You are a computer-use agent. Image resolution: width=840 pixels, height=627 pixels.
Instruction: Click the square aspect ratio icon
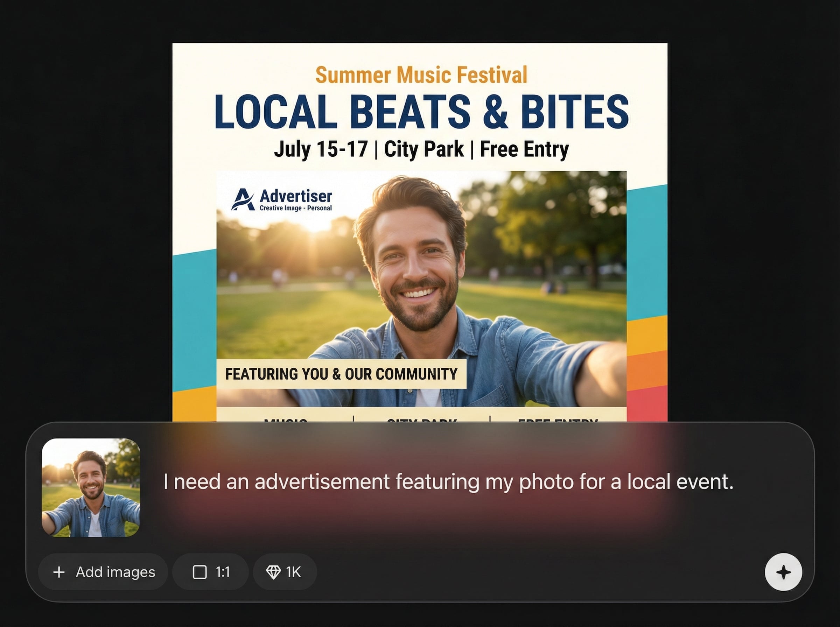pyautogui.click(x=199, y=572)
